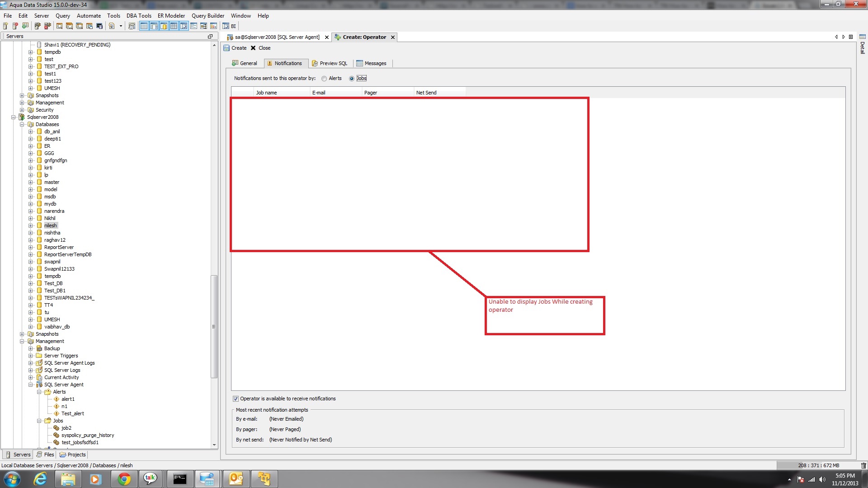Screen dimensions: 868x488
Task: Click the Job name column header
Action: 282,93
